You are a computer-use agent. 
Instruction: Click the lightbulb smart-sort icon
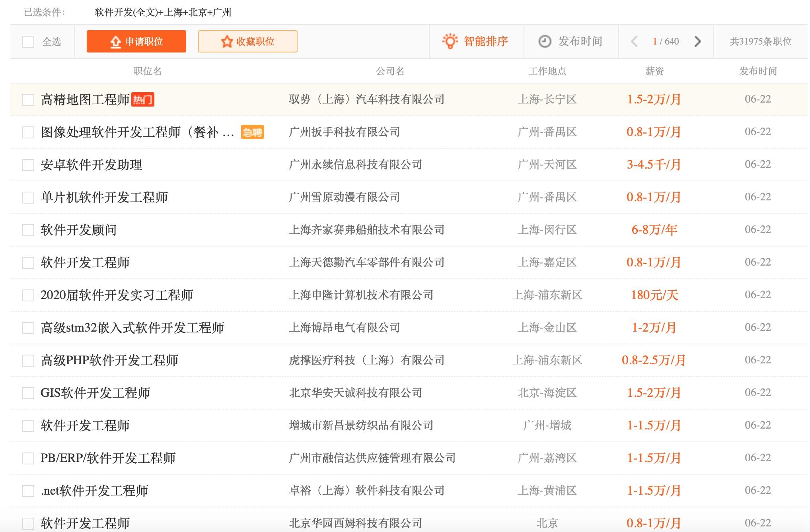pyautogui.click(x=450, y=41)
